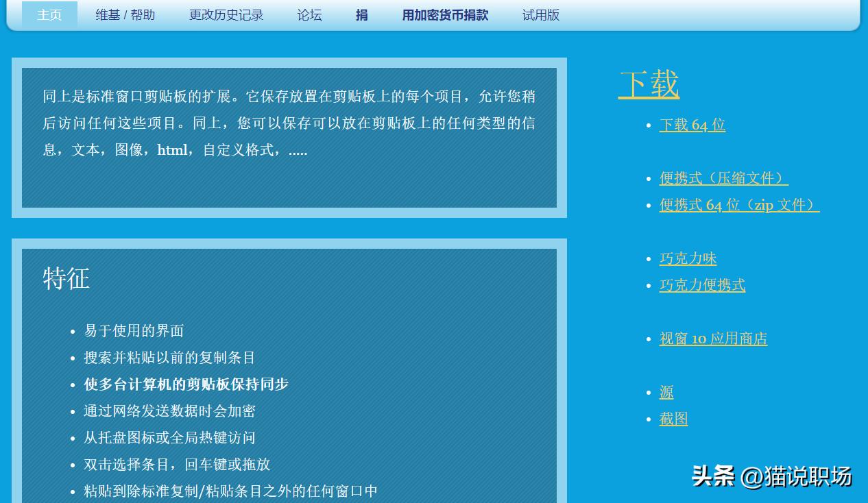Open 用加密货币捐款 page
868x503 pixels.
click(445, 14)
